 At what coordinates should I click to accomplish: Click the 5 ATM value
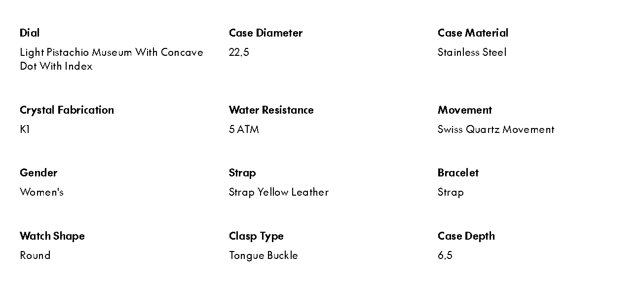click(x=244, y=129)
